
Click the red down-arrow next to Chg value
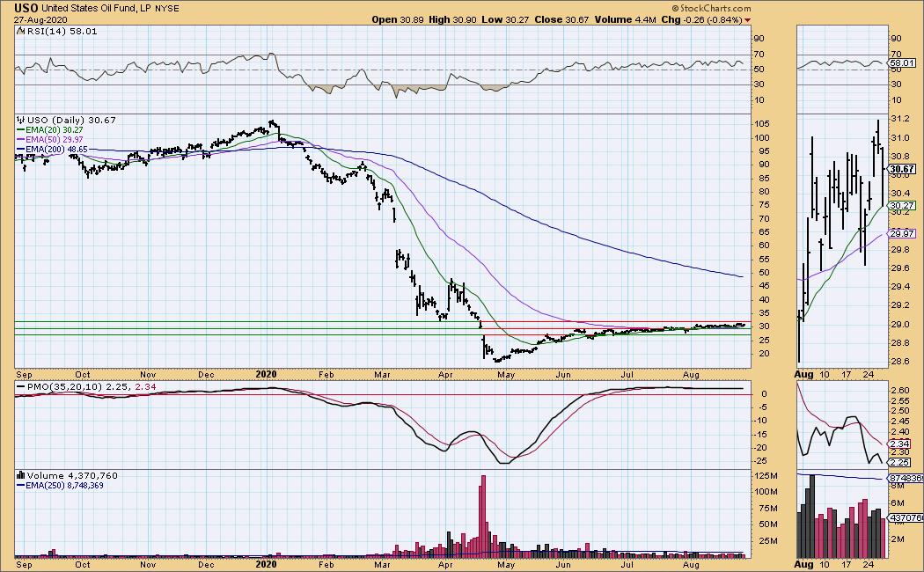(748, 20)
